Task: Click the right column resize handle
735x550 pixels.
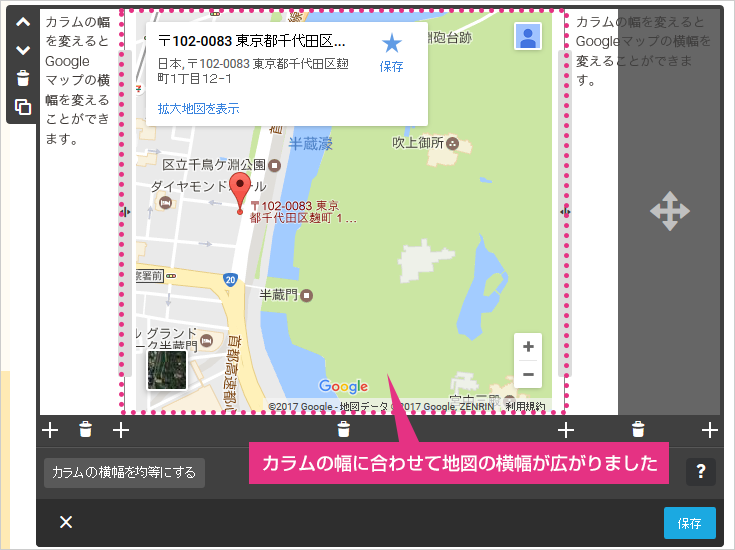Action: (x=565, y=212)
